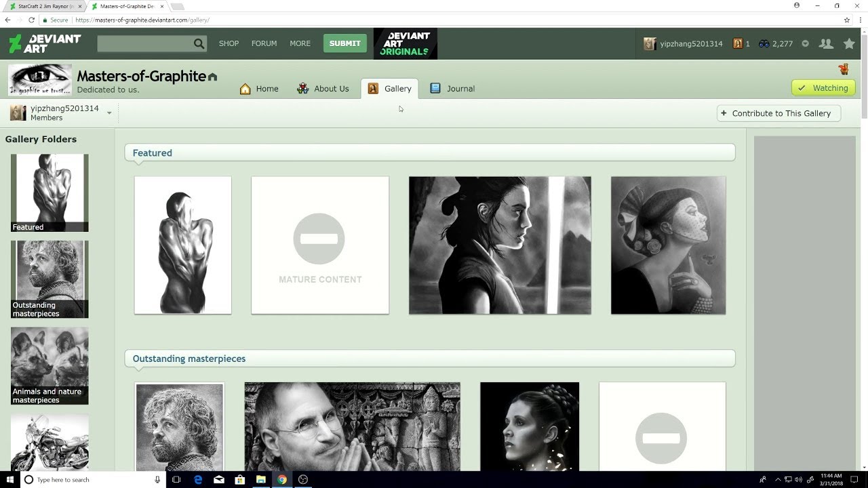Select the Gallery tab
This screenshot has height=488, width=868.
click(x=390, y=89)
